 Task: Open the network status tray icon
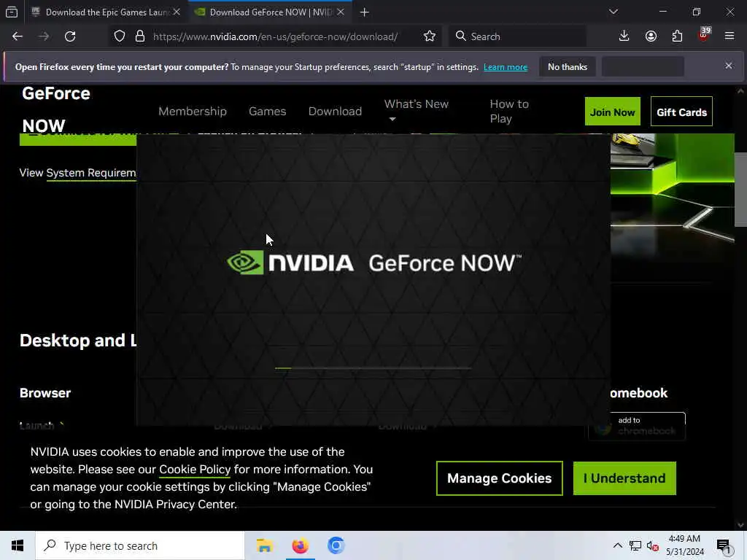pyautogui.click(x=635, y=545)
